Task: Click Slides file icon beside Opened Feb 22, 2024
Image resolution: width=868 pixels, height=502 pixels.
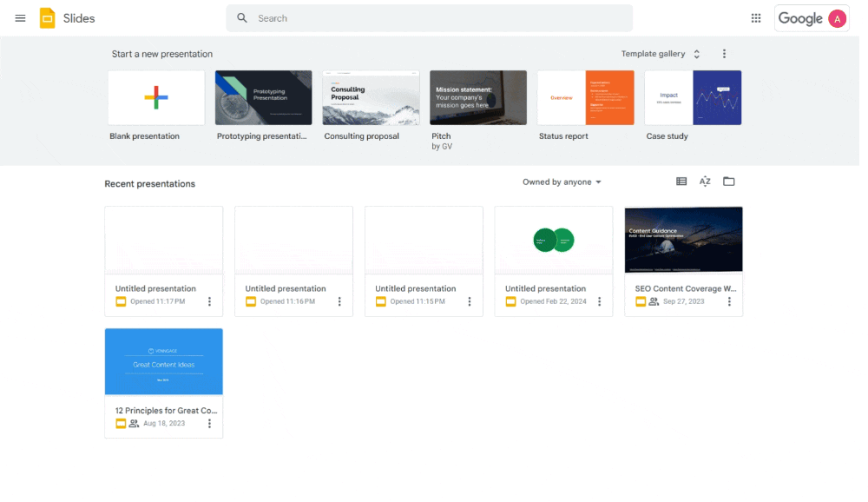Action: click(511, 301)
